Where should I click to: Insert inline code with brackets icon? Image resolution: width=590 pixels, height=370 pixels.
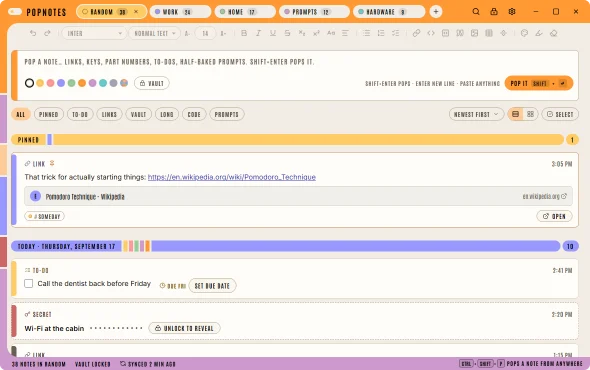(431, 33)
